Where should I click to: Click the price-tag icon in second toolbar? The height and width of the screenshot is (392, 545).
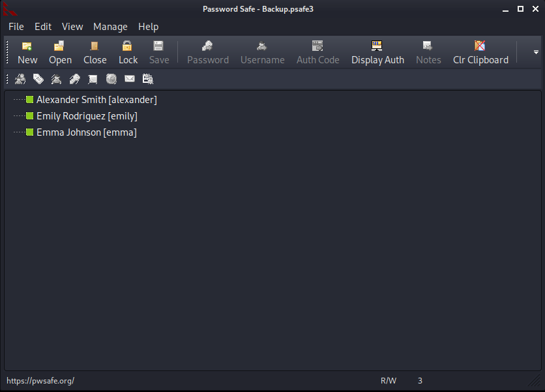click(38, 80)
